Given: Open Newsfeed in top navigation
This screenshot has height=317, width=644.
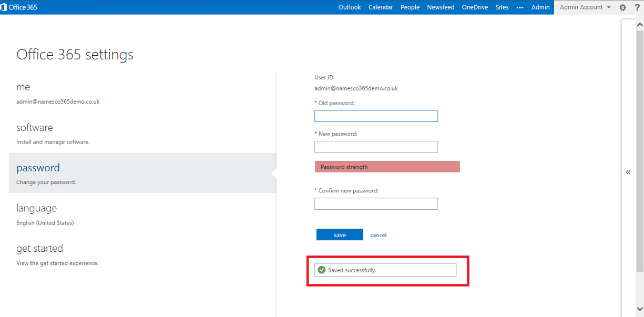Looking at the screenshot, I should click(441, 7).
